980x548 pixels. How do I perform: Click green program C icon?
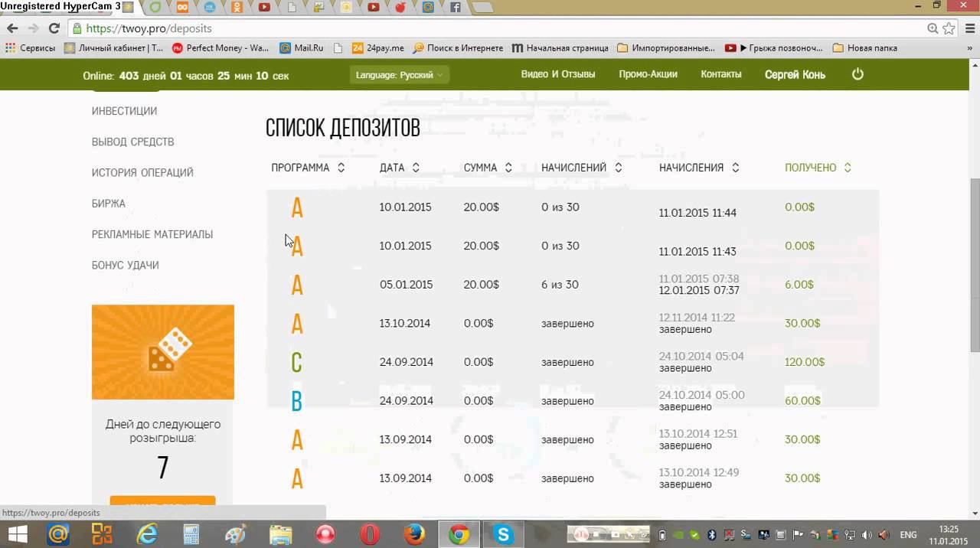(x=296, y=362)
